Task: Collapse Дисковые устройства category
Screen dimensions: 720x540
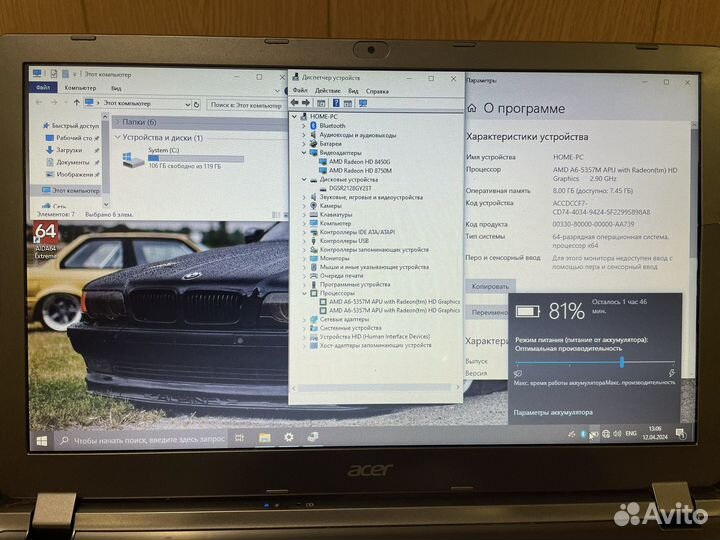Action: tap(304, 180)
